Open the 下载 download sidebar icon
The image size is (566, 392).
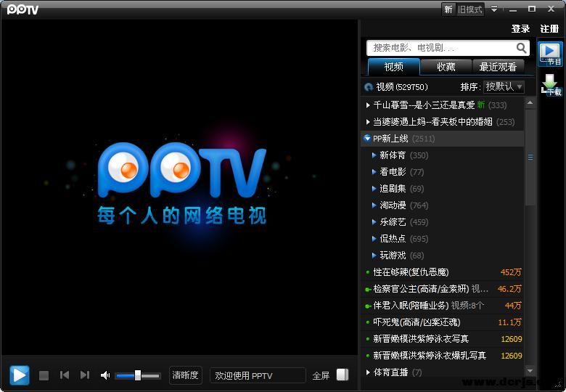[551, 85]
